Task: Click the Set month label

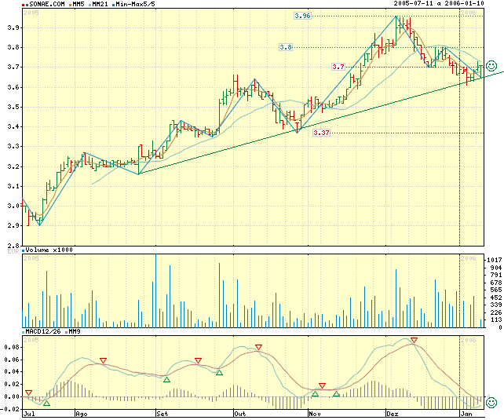Action: tap(163, 414)
